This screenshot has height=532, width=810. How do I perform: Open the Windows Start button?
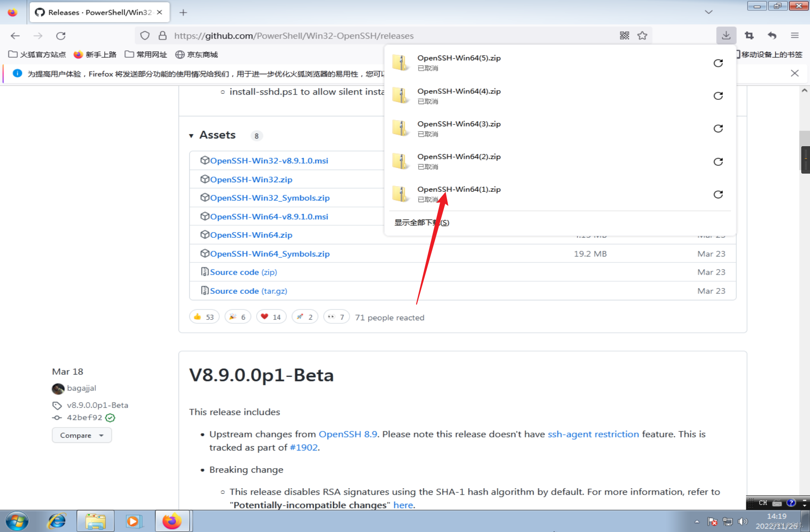17,521
